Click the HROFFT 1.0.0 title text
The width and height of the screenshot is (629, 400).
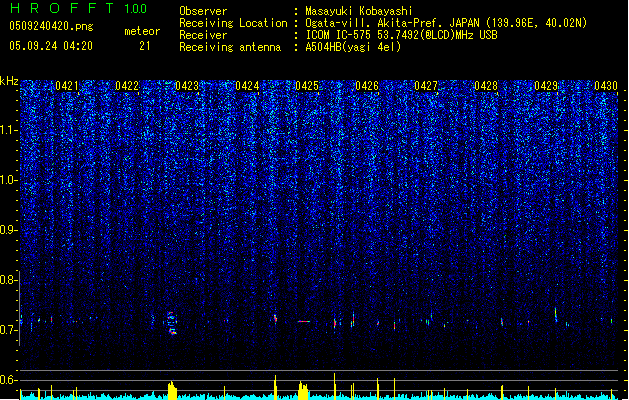coord(78,8)
